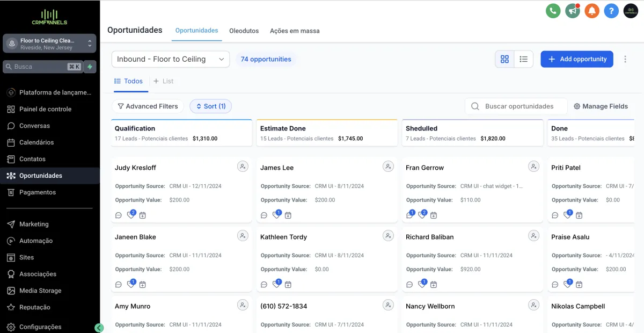Open the conversation icon on Janeen Blake card
Viewport: 644px width, 333px height.
tap(119, 285)
